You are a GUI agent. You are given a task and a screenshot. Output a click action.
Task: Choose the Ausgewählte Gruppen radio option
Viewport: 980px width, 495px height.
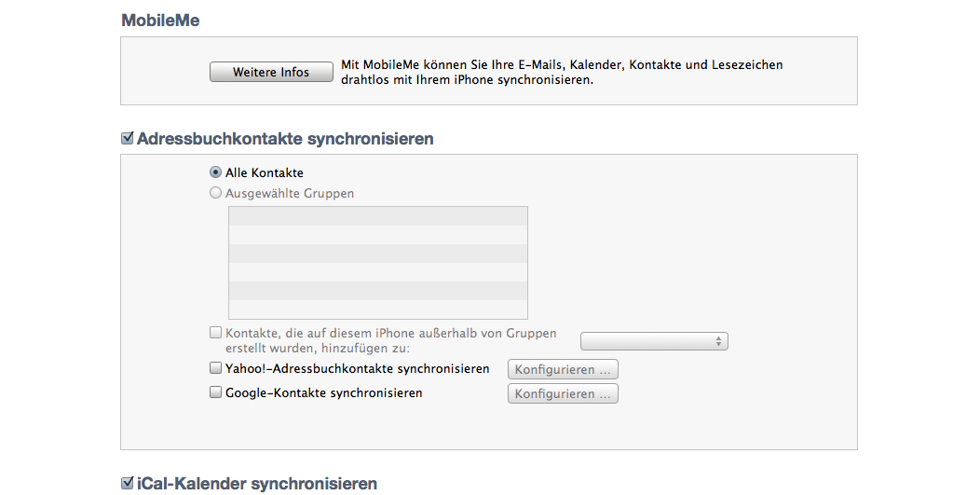(x=215, y=193)
